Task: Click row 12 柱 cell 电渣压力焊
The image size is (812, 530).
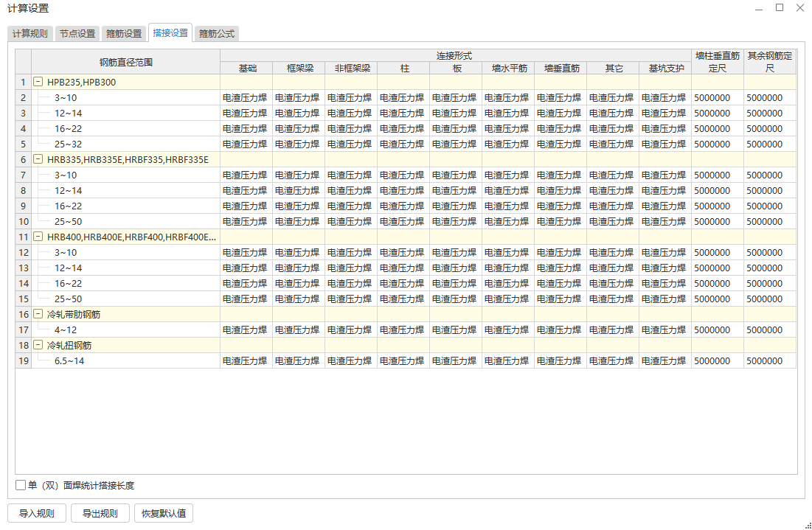Action: click(x=403, y=253)
